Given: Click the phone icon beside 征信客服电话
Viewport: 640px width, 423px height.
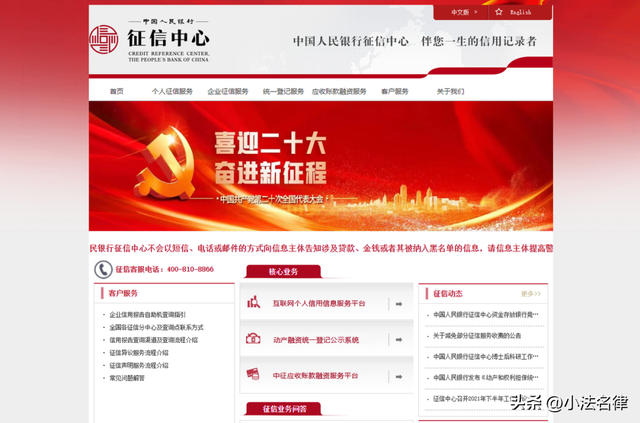Looking at the screenshot, I should (x=103, y=269).
